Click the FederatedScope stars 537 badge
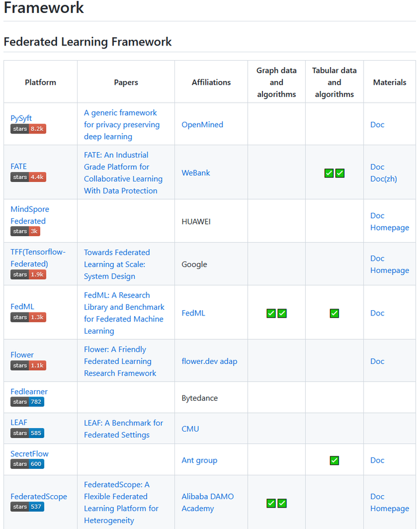Viewport: 420px width, 529px height. (x=27, y=507)
